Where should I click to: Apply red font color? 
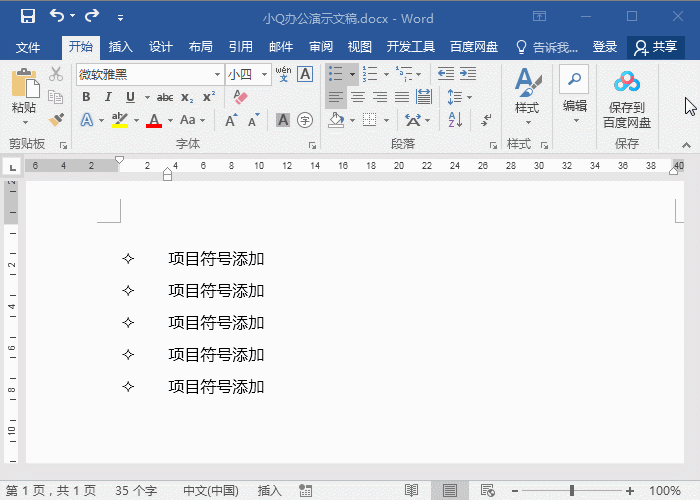click(154, 120)
